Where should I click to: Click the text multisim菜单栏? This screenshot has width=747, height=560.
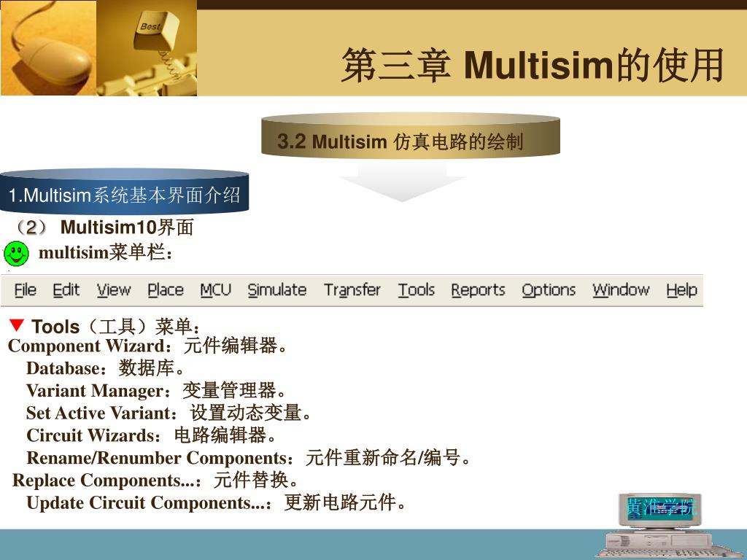click(x=105, y=252)
